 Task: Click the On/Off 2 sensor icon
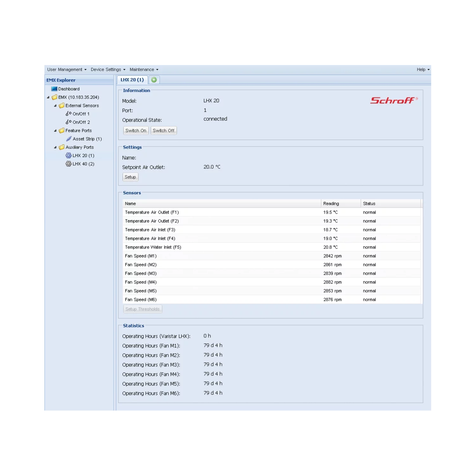click(x=69, y=122)
